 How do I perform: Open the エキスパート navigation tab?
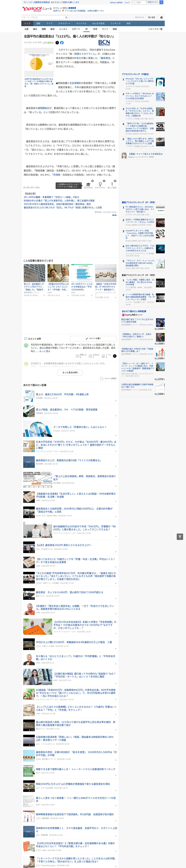point(64,24)
